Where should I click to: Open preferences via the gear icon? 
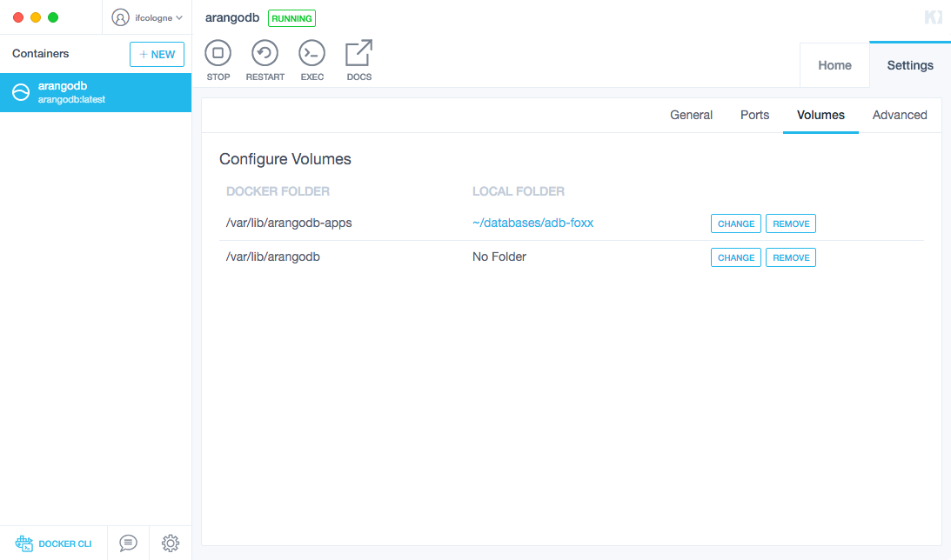click(171, 543)
